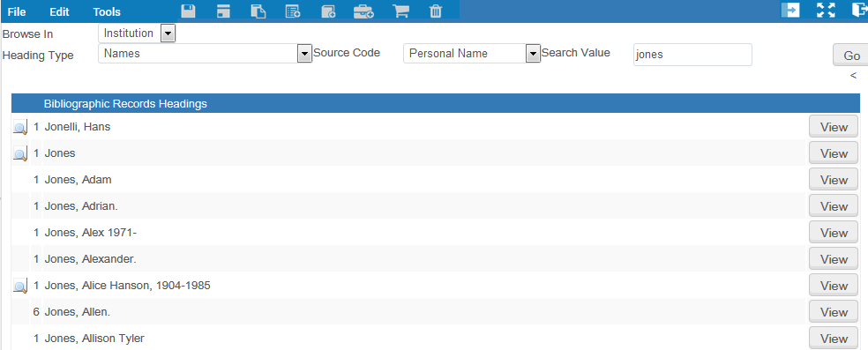Click the add list record icon
868x350 pixels.
click(x=293, y=11)
